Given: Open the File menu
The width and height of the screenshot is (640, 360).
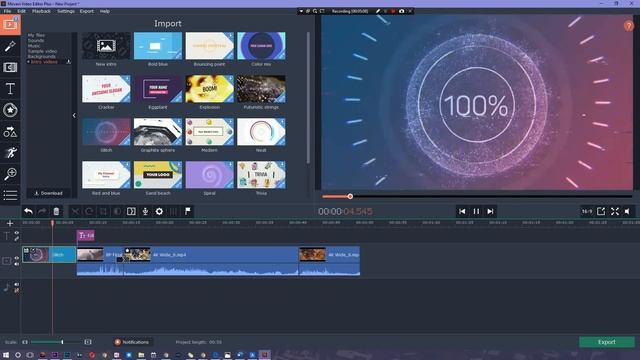Looking at the screenshot, I should click(x=7, y=11).
